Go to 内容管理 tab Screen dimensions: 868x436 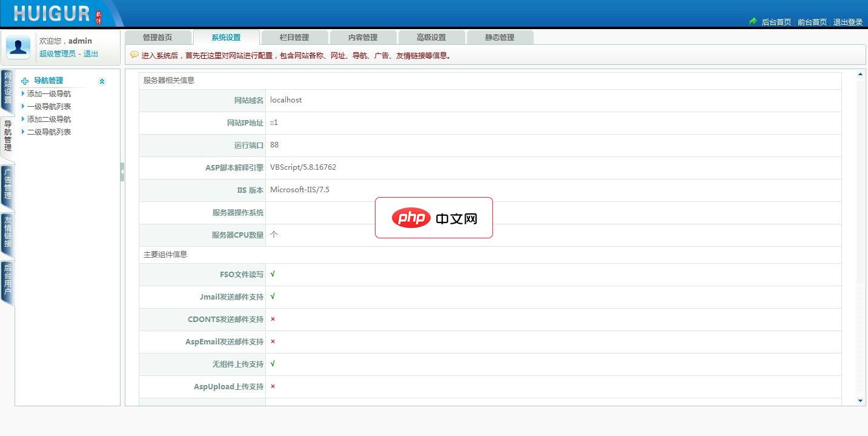(x=363, y=38)
